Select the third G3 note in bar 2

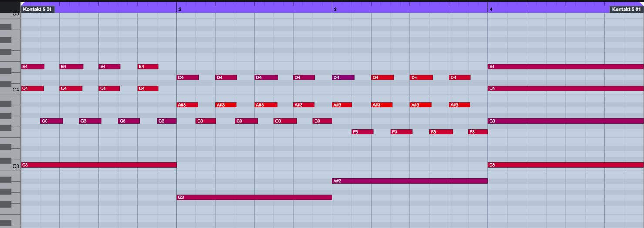(x=285, y=121)
